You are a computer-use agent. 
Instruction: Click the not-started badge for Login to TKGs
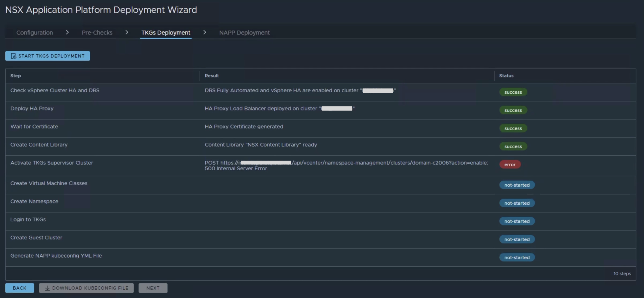point(517,221)
